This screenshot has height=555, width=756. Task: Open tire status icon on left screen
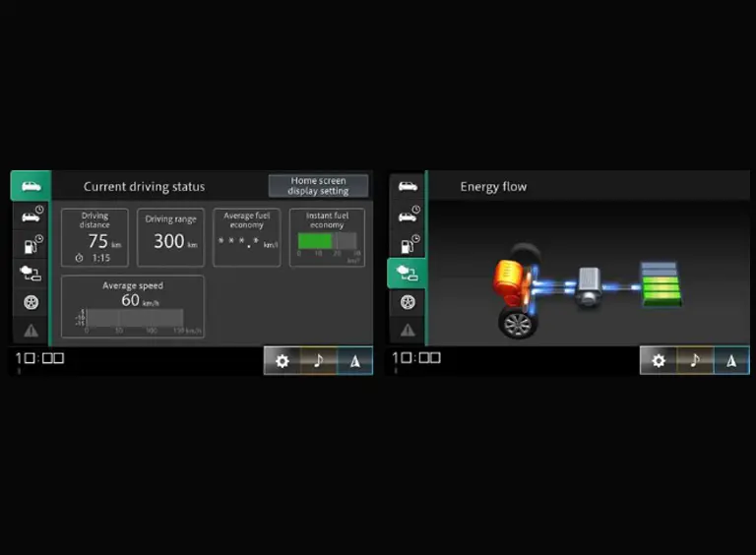pyautogui.click(x=31, y=302)
